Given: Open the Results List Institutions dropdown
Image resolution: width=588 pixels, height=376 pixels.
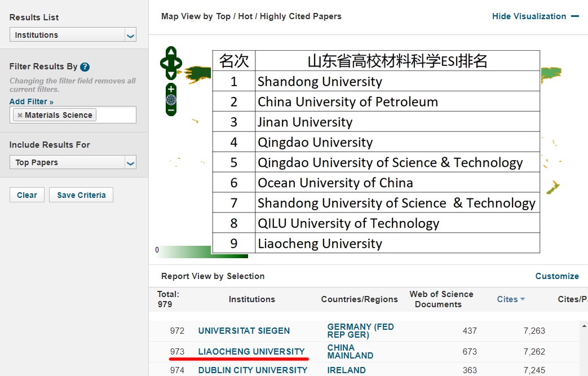Looking at the screenshot, I should [73, 35].
